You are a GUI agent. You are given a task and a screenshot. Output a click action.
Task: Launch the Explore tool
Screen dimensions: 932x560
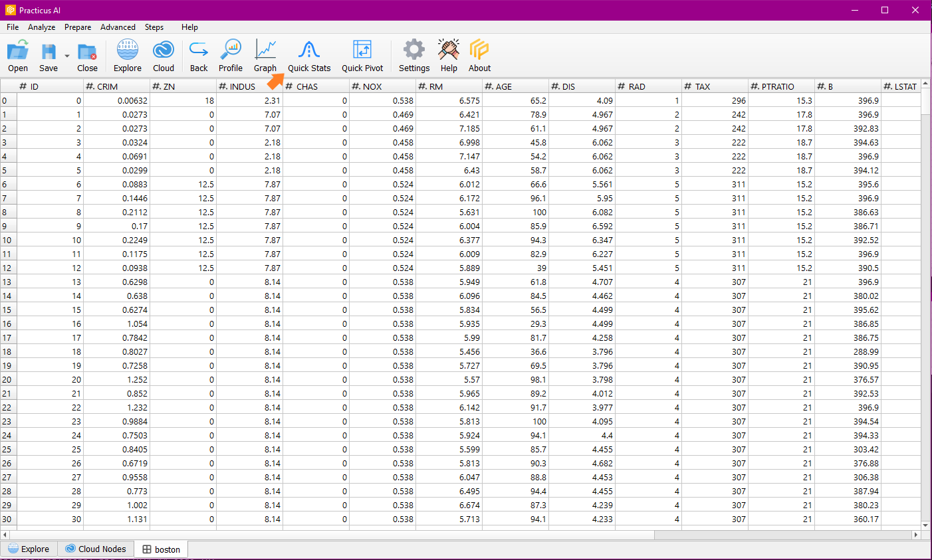tap(127, 56)
